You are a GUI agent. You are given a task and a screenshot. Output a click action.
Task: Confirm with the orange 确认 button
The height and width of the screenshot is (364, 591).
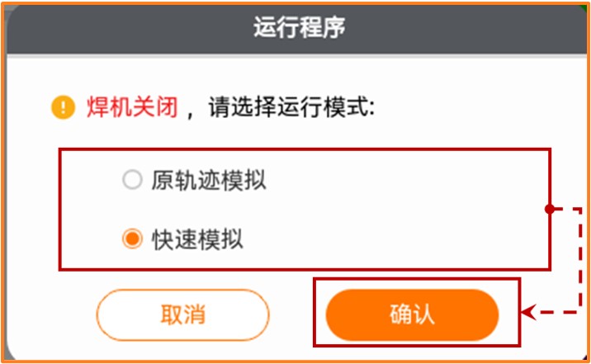tap(413, 314)
